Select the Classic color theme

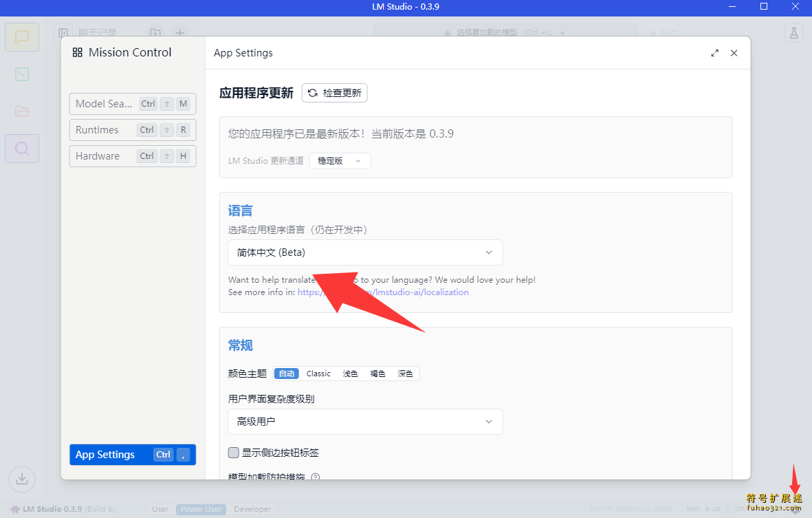[x=318, y=374]
